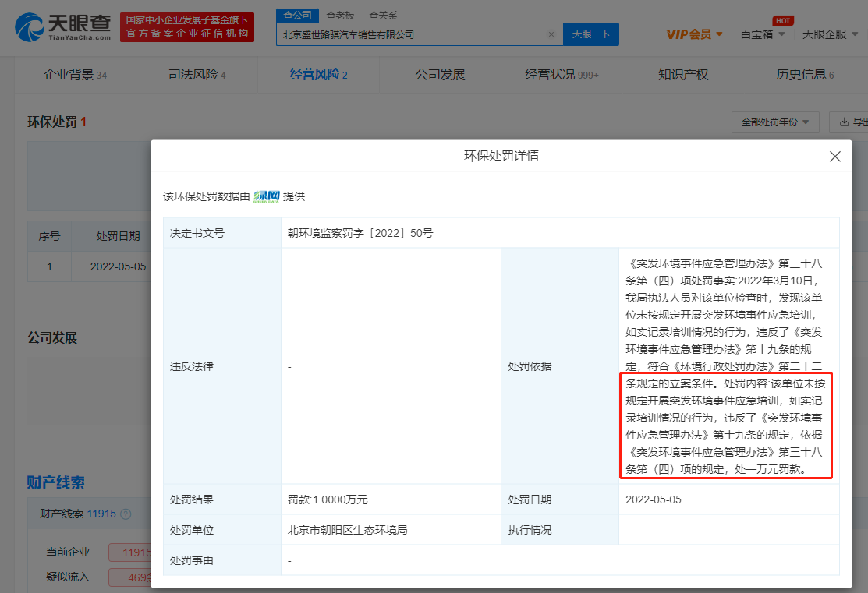Close the 环保处罚详情 dialog
The width and height of the screenshot is (868, 593).
point(835,157)
